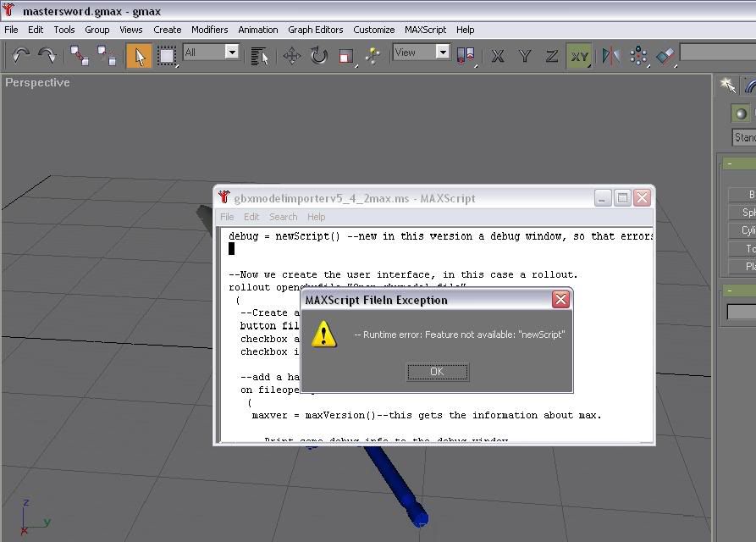The width and height of the screenshot is (756, 542).
Task: Click the Cylinder primitive button
Action: pos(742,230)
